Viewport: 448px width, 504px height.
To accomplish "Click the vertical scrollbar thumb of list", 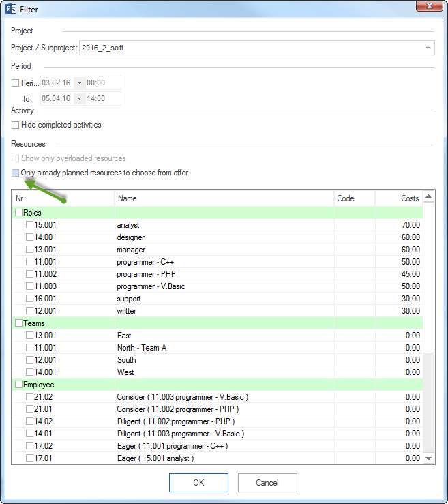I will [429, 278].
